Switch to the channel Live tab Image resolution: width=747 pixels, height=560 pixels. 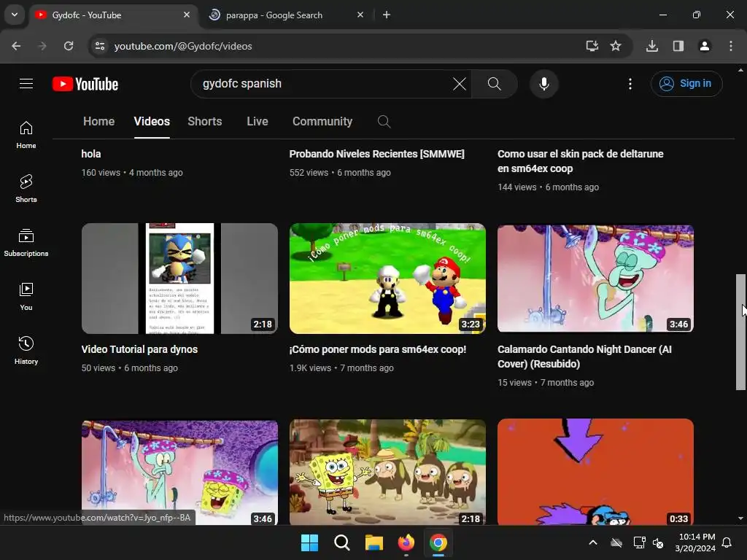[x=258, y=122]
